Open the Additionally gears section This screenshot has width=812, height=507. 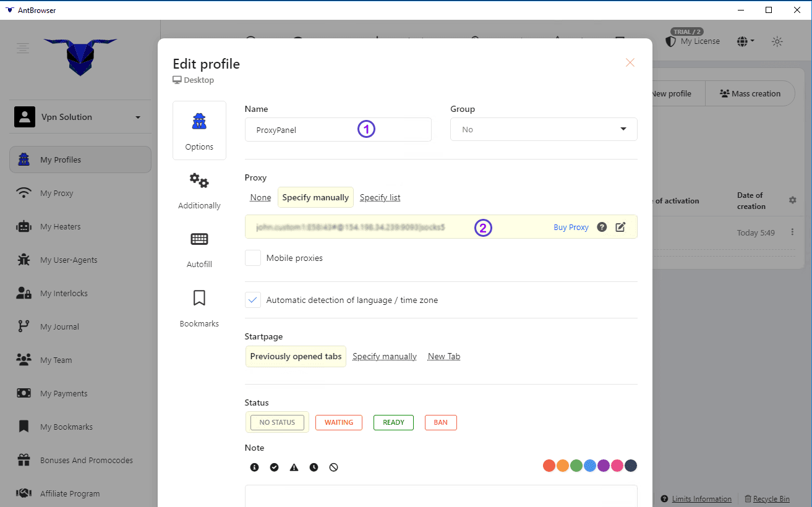point(199,190)
